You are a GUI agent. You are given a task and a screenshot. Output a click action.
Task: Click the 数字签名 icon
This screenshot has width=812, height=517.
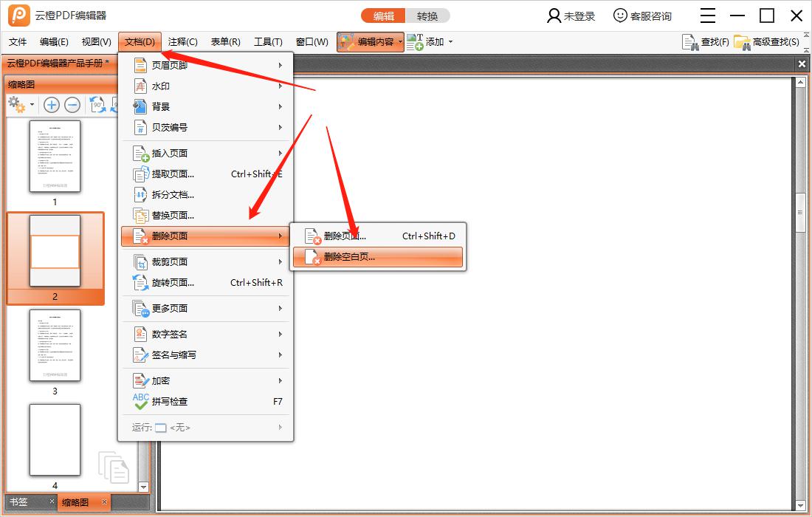point(140,333)
